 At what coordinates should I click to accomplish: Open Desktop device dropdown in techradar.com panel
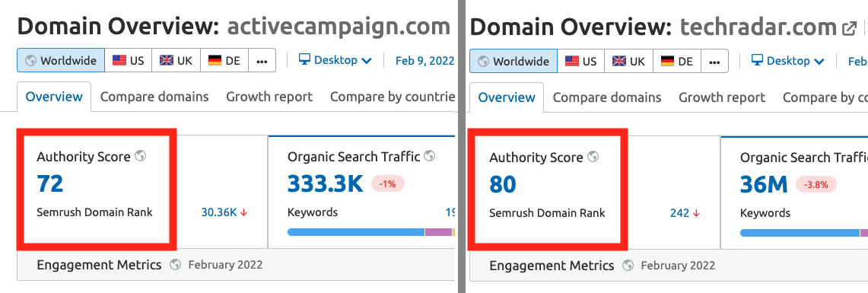coord(787,60)
